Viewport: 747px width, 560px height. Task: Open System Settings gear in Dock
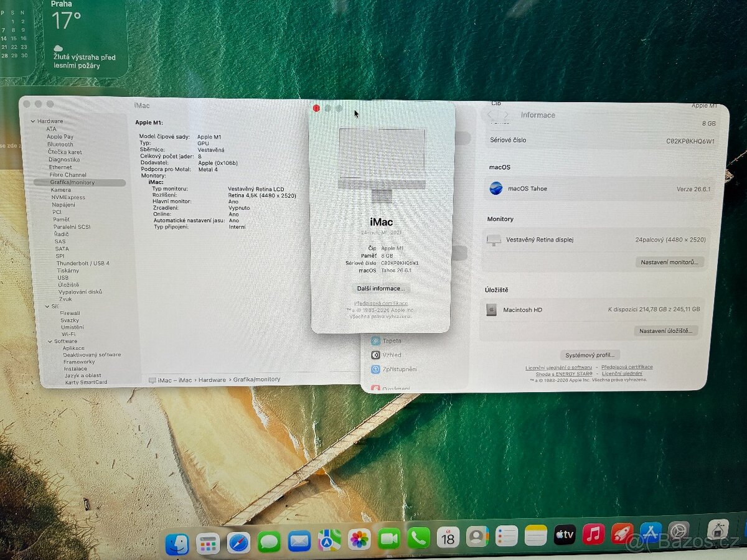tap(679, 532)
